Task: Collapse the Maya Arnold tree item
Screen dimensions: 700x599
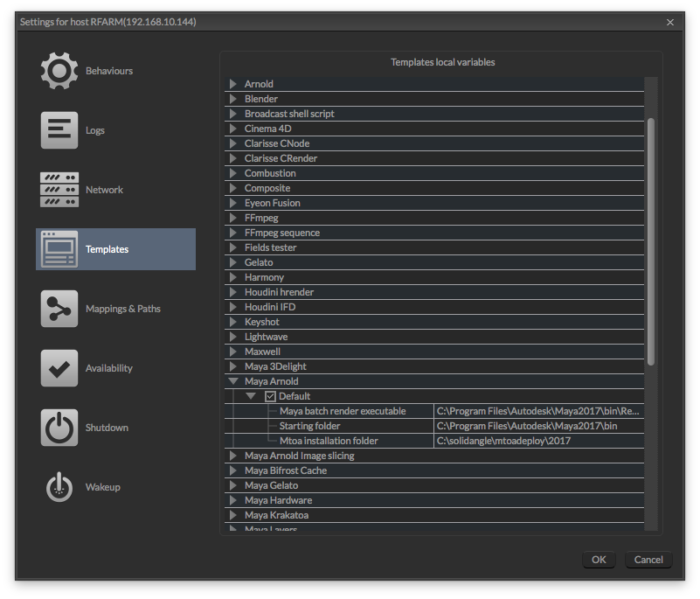Action: (x=232, y=380)
